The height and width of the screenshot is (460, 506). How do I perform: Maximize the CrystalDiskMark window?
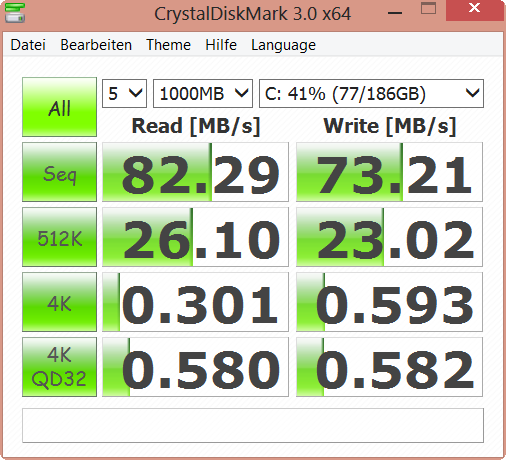[428, 9]
